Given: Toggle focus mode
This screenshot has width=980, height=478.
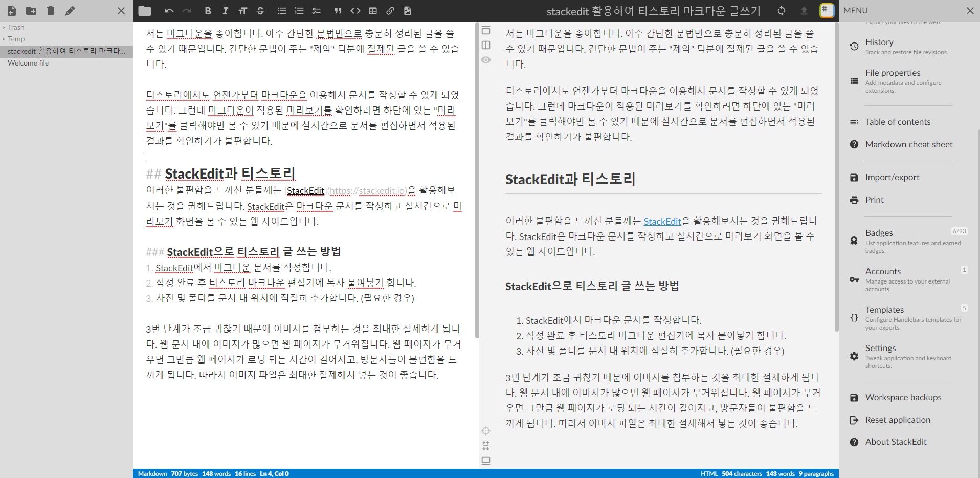Looking at the screenshot, I should (x=486, y=431).
